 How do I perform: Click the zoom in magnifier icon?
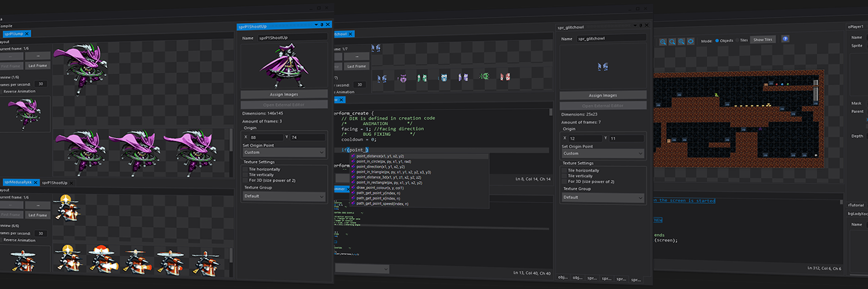pos(681,42)
